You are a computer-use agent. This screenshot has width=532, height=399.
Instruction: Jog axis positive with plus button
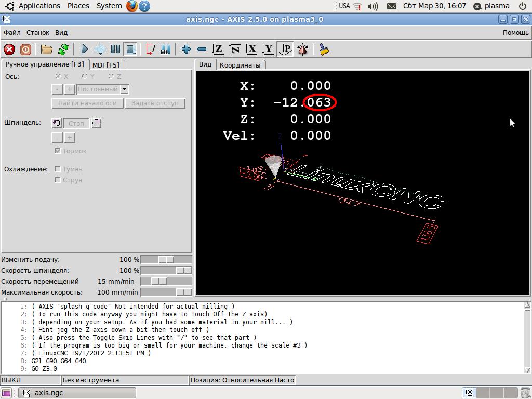coord(70,89)
